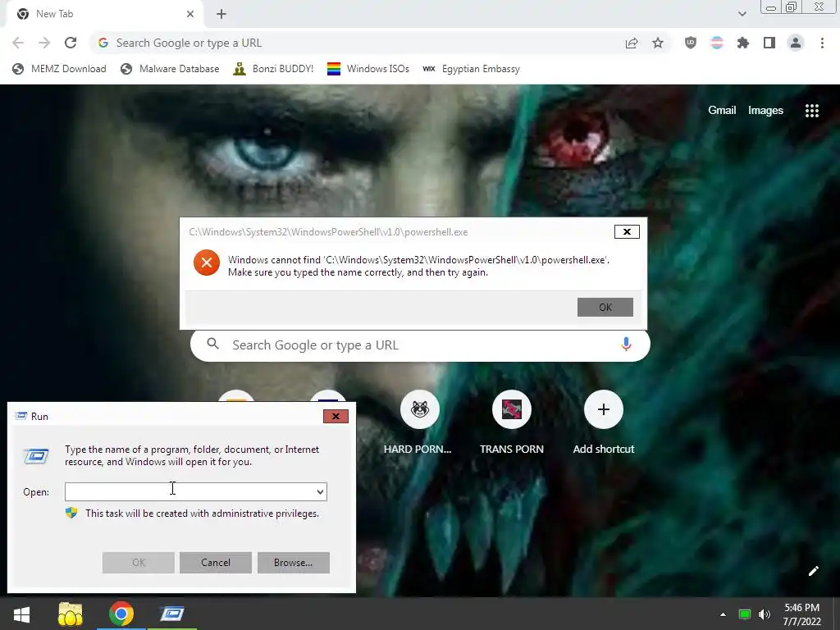Click the browser back arrow
The image size is (840, 630).
[x=18, y=43]
